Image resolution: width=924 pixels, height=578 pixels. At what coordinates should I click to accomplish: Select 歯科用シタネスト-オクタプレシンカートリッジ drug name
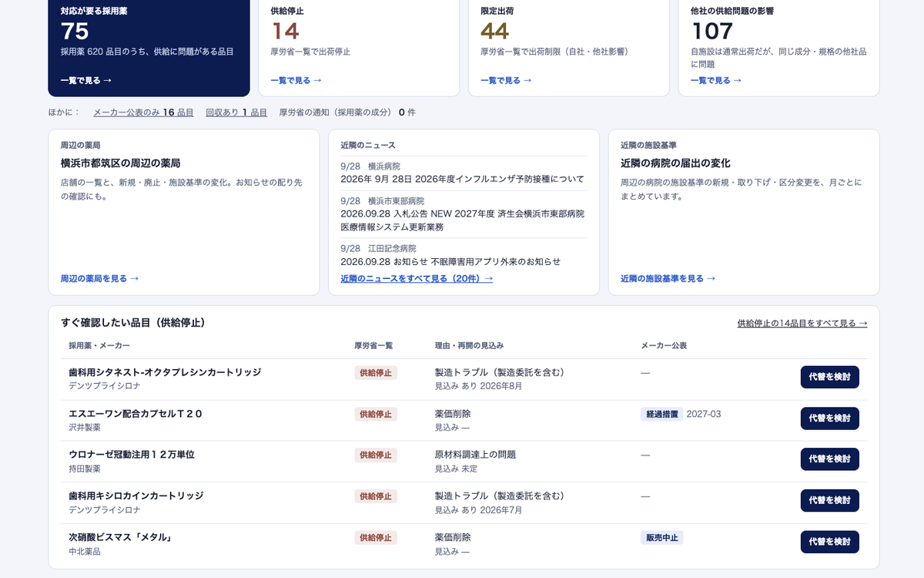tap(165, 372)
